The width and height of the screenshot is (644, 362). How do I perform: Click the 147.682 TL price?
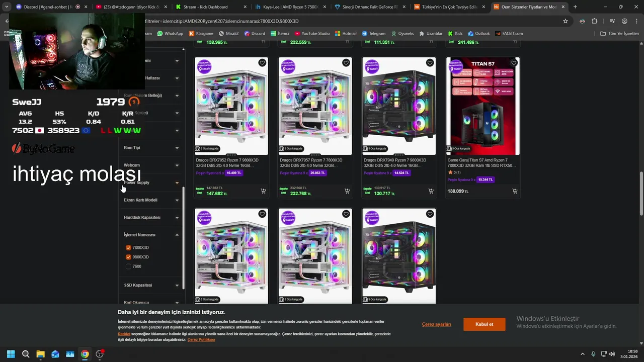point(216,194)
